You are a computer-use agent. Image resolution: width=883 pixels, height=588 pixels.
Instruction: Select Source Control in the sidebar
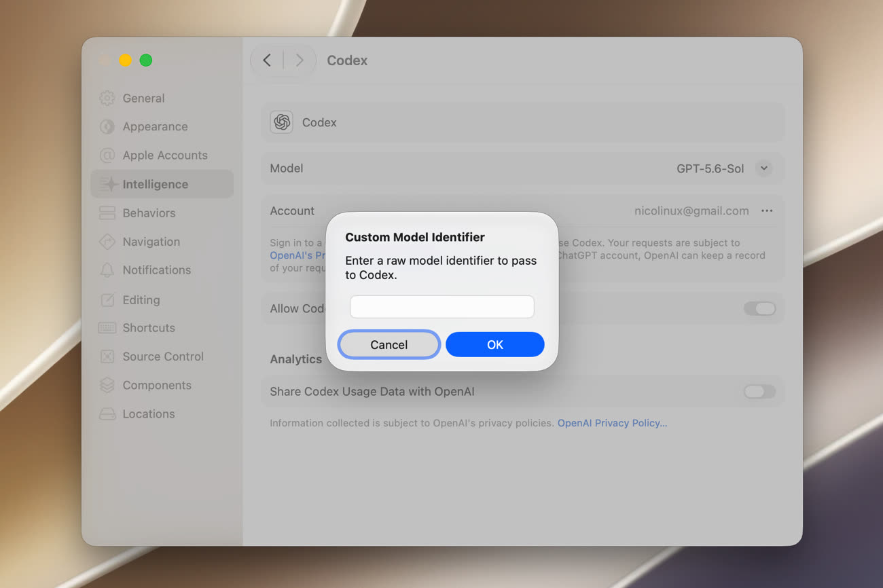click(162, 356)
